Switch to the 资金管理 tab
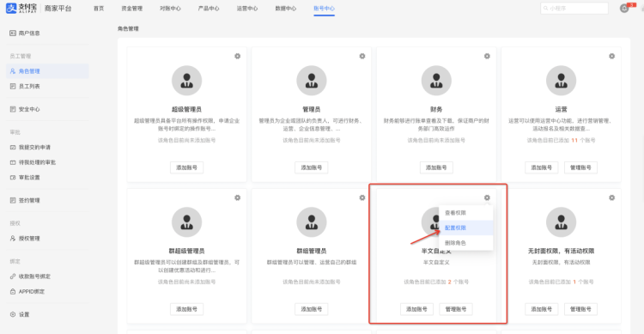 [132, 9]
